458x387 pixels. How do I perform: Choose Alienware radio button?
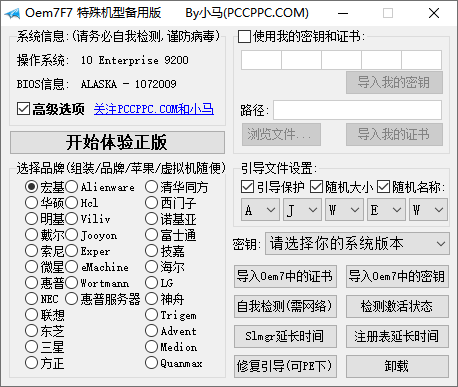tap(71, 187)
